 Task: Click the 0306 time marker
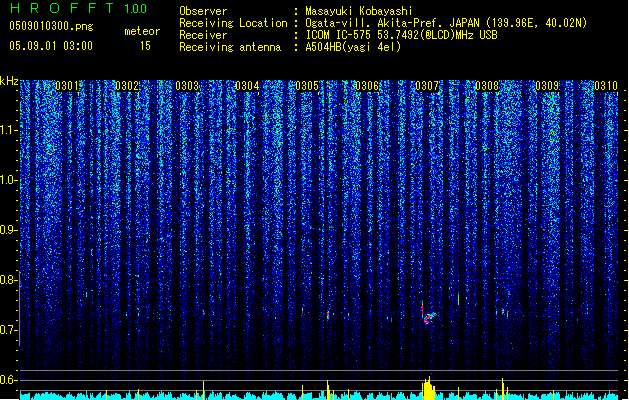click(367, 86)
